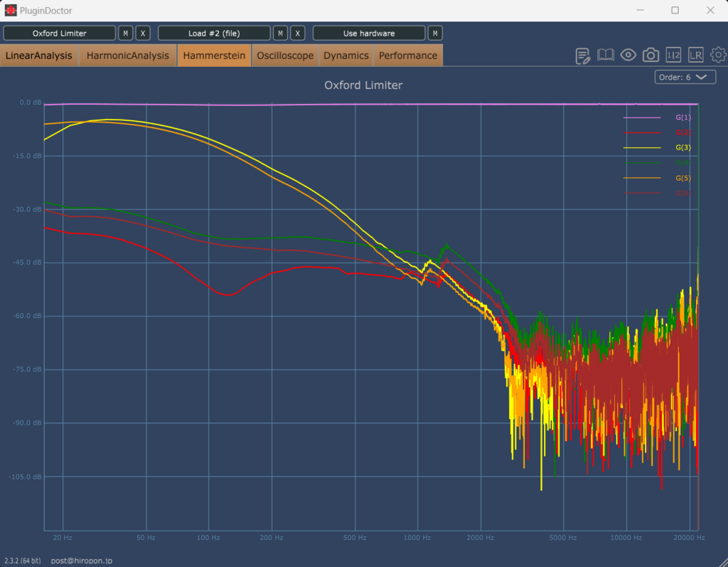This screenshot has width=728, height=567.
Task: Click the Oxford Limiter graph title
Action: [363, 85]
